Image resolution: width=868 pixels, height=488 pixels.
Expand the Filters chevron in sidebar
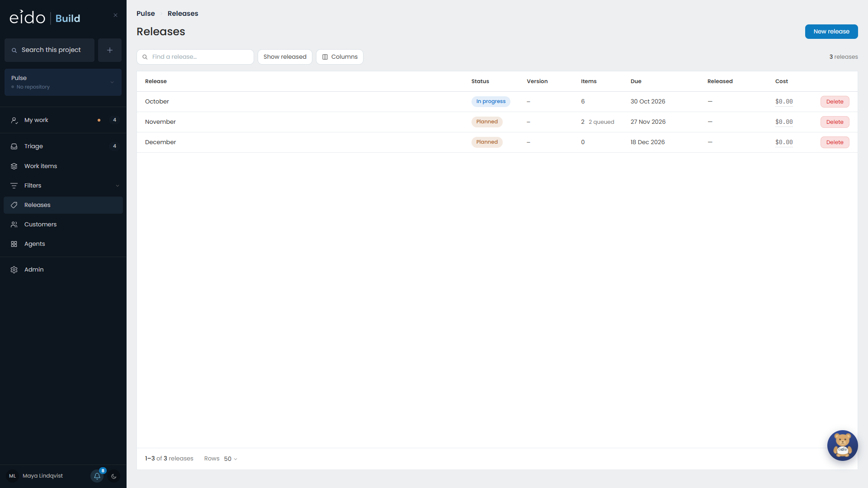coord(118,186)
